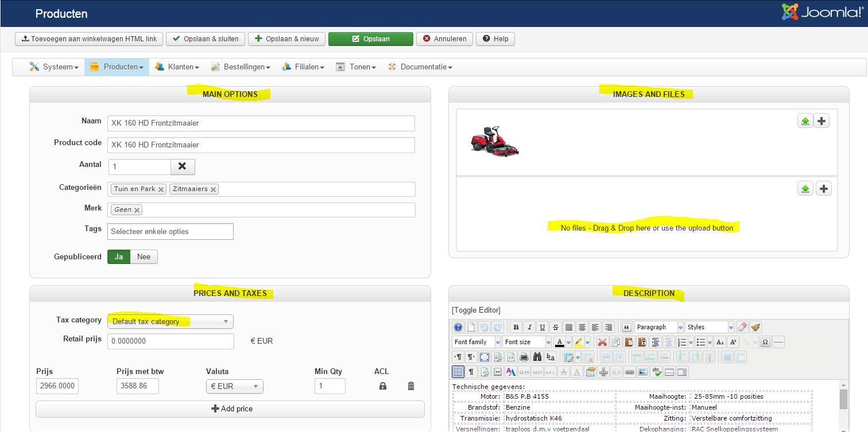The image size is (868, 432).
Task: Open the Styles dropdown in the editor
Action: (710, 327)
